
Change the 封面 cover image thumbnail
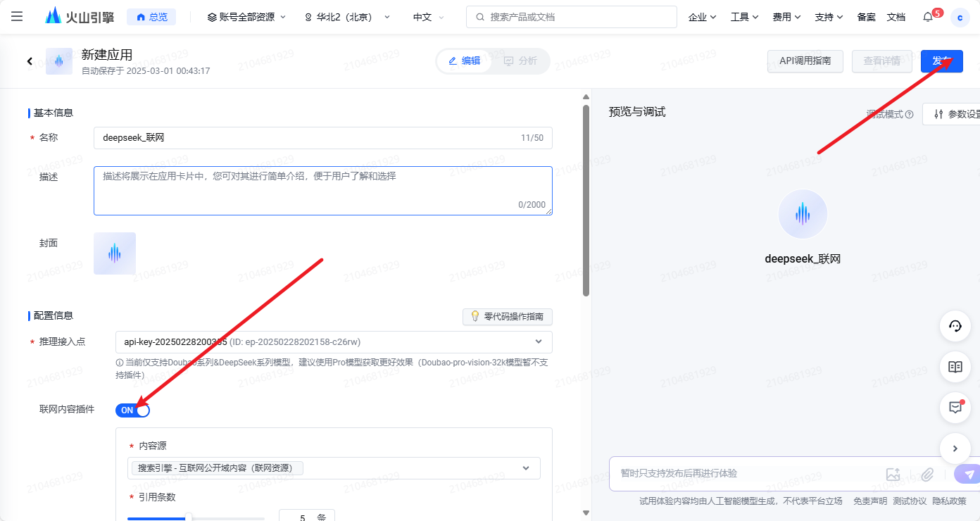pos(115,253)
